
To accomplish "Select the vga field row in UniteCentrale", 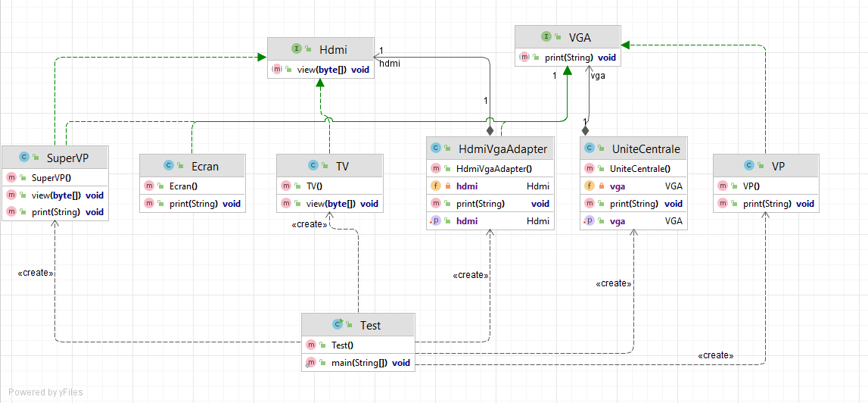I will [634, 186].
